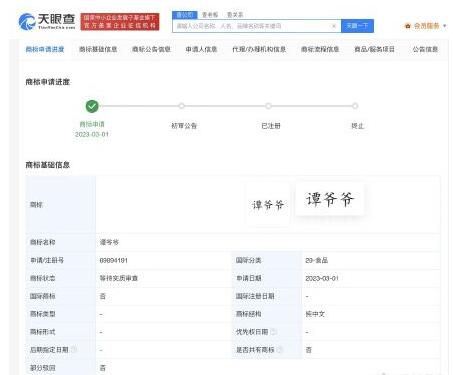The image size is (453, 375).
Task: Click the blue 天眼一下 search button
Action: point(357,26)
